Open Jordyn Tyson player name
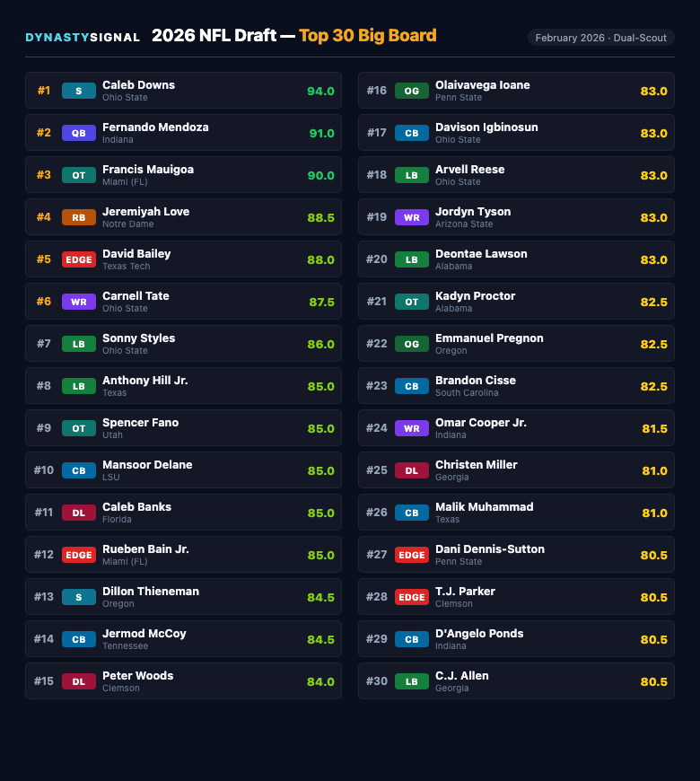700x781 pixels. (x=472, y=212)
